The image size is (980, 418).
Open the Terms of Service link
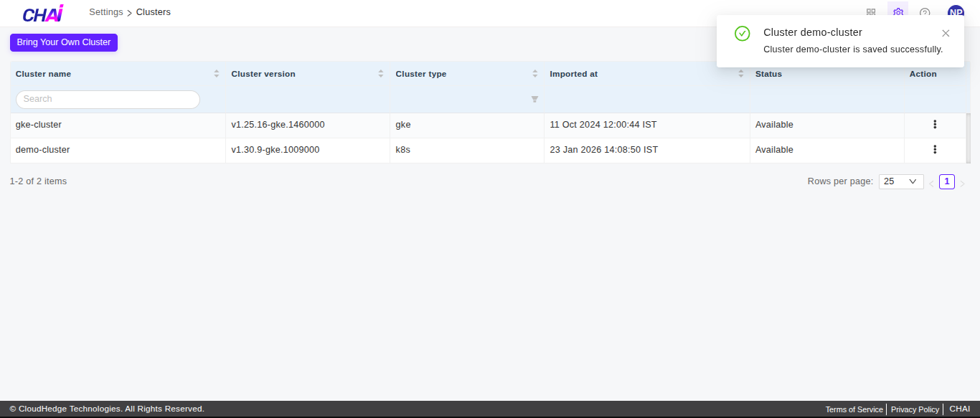click(x=854, y=409)
